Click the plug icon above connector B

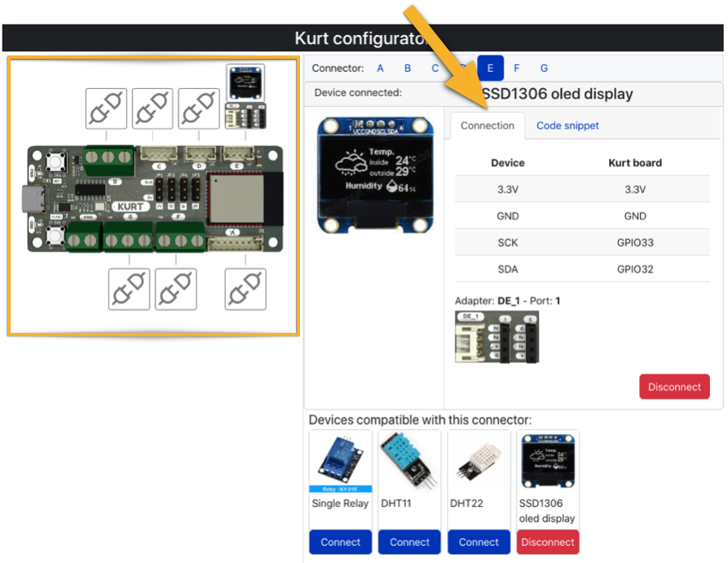coord(105,108)
